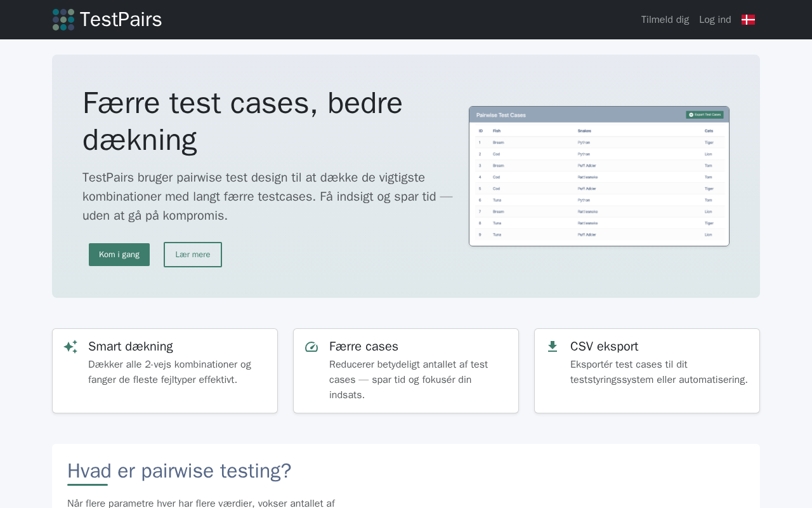
Task: Click the CSV eksport card heading
Action: coord(604,347)
